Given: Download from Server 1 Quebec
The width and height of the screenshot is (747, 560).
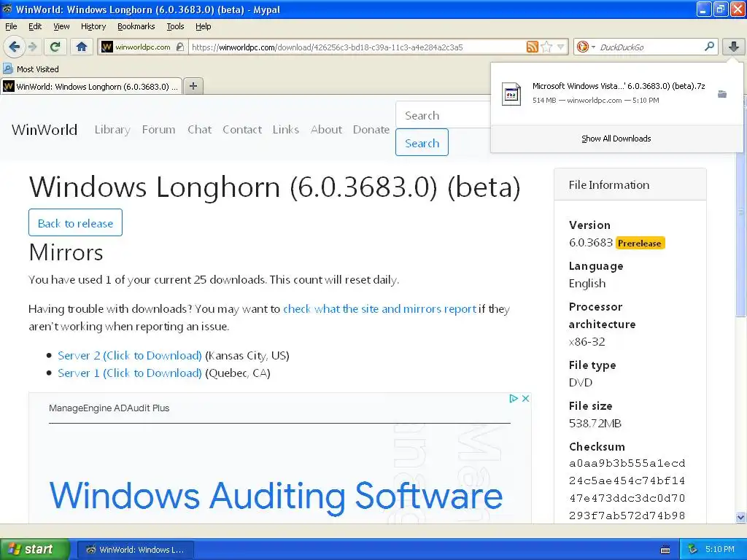Looking at the screenshot, I should click(x=130, y=373).
